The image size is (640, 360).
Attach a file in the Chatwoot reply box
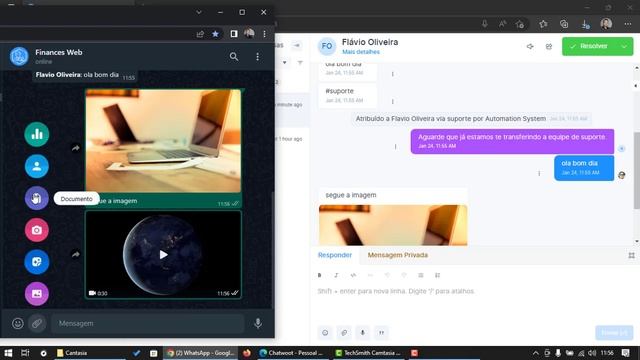(344, 333)
